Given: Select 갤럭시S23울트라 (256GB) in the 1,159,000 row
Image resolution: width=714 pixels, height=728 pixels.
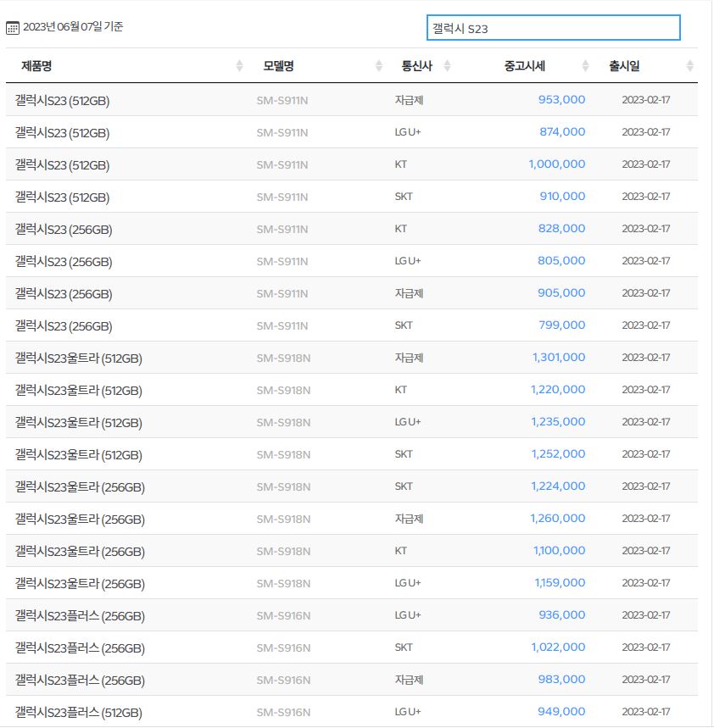Looking at the screenshot, I should point(80,584).
